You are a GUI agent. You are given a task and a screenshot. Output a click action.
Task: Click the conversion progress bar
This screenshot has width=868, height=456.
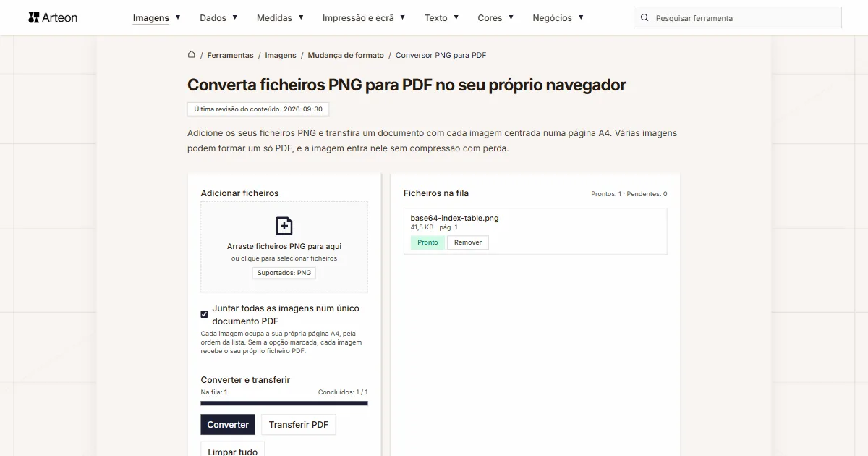(284, 403)
